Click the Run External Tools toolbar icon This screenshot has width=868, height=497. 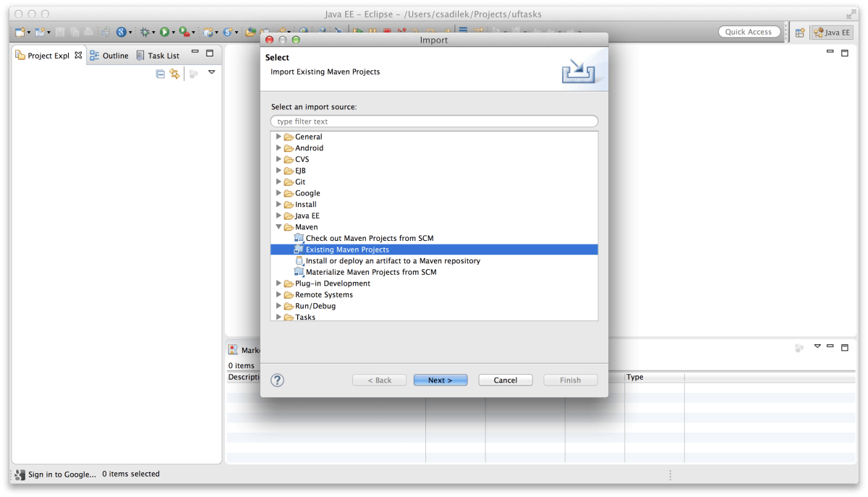point(184,32)
